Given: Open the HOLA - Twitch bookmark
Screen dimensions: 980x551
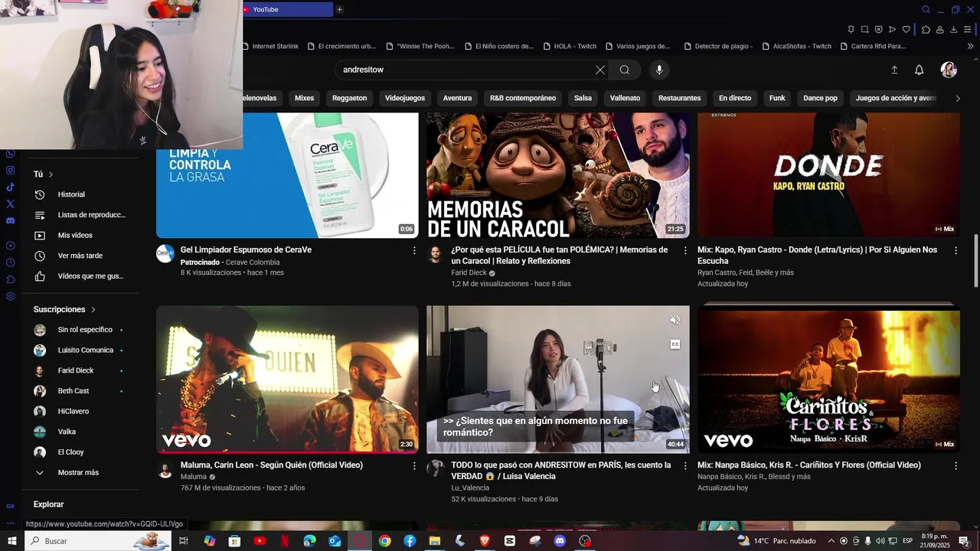Looking at the screenshot, I should [x=570, y=46].
